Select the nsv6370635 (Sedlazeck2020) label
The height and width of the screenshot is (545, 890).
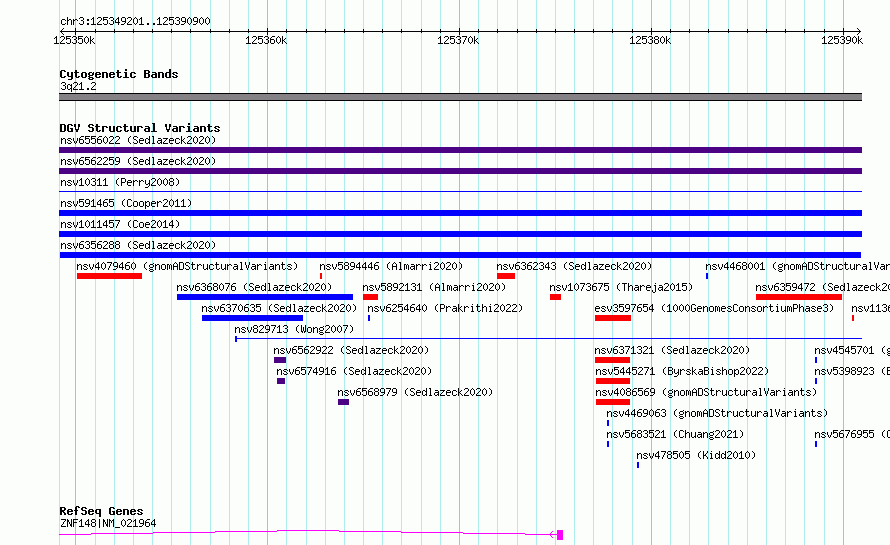279,308
